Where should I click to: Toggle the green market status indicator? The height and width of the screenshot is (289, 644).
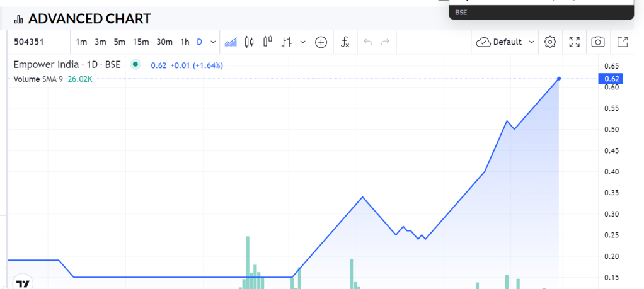[x=135, y=64]
